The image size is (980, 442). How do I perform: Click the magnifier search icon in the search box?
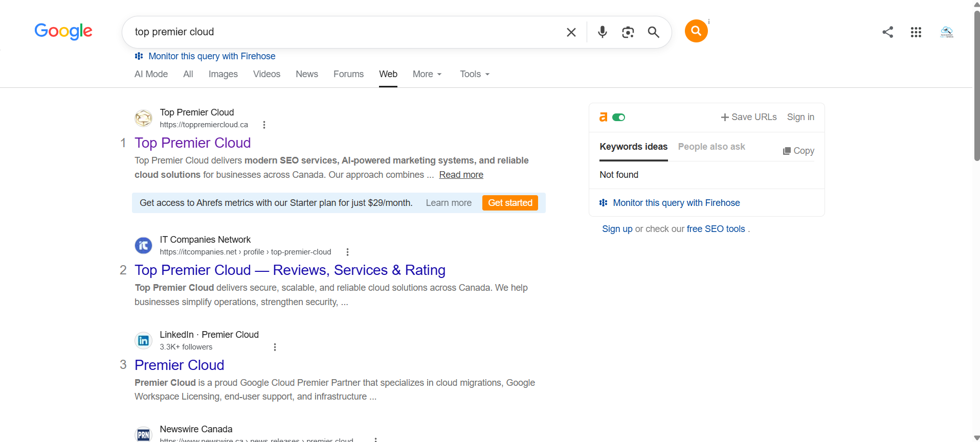[654, 32]
